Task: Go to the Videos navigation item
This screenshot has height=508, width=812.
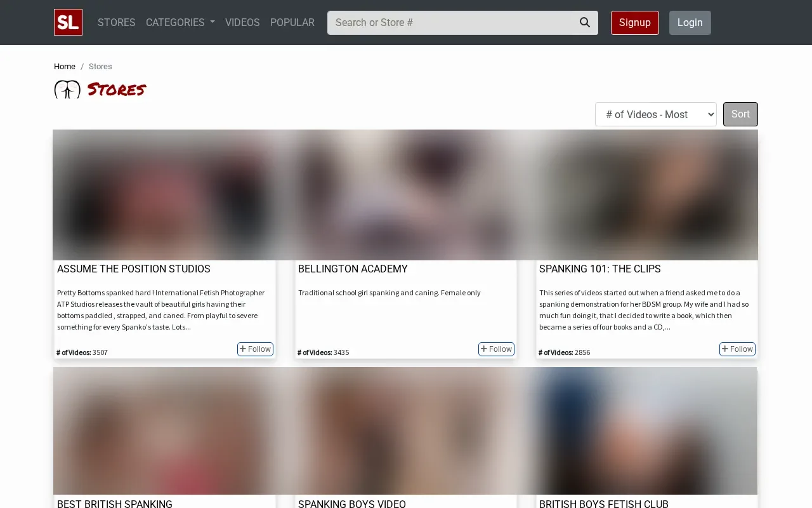Action: click(242, 22)
